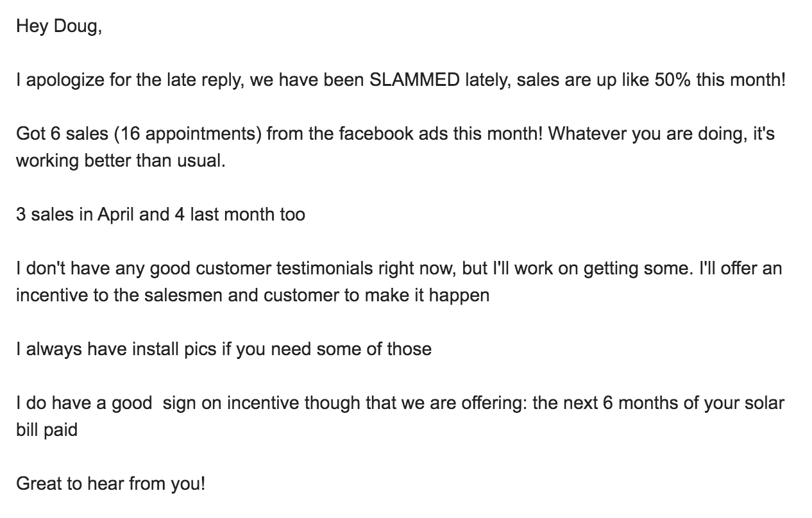Click the closing line 'Great to hear from you!'
The image size is (812, 518).
click(x=110, y=483)
